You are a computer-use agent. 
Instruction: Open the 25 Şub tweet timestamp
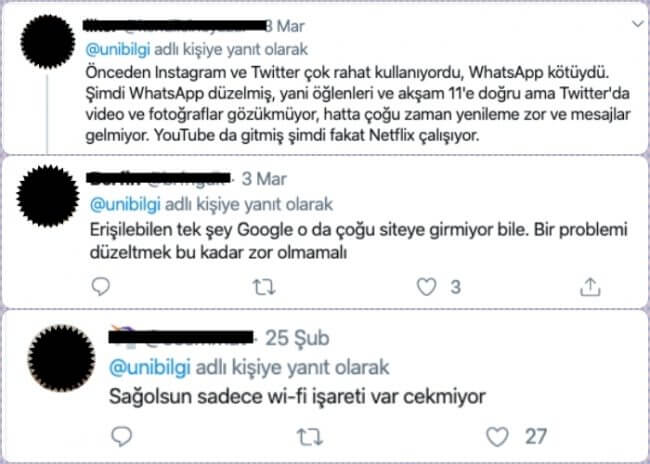297,338
